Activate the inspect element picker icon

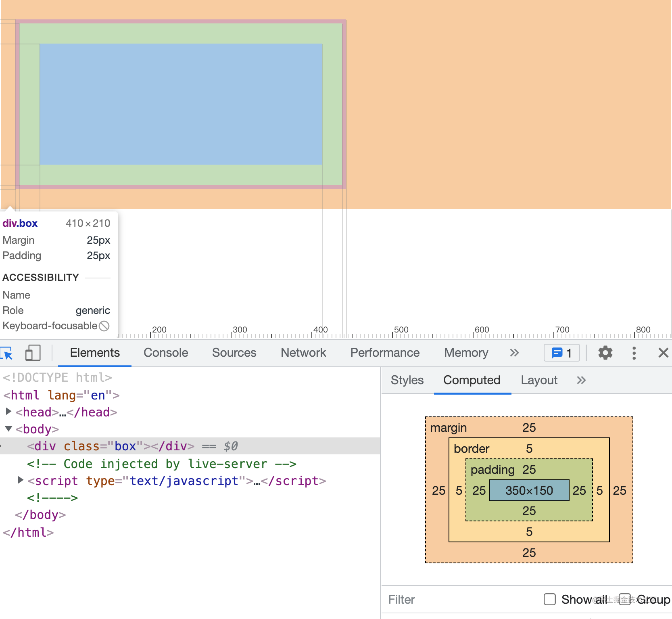click(x=7, y=353)
